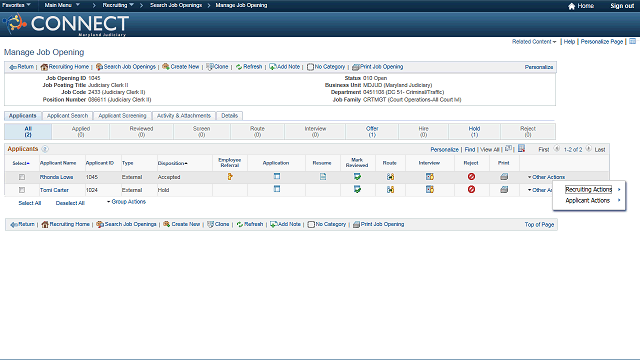
Task: Click bottom toolbar Recruiting Home
Action: pyautogui.click(x=66, y=224)
